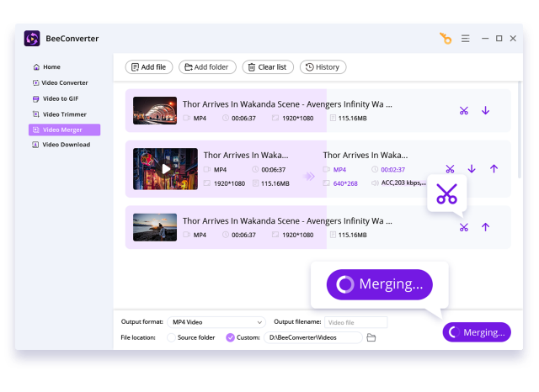Screen dimensions: 539x392
Task: Click the orange key license icon
Action: point(446,39)
